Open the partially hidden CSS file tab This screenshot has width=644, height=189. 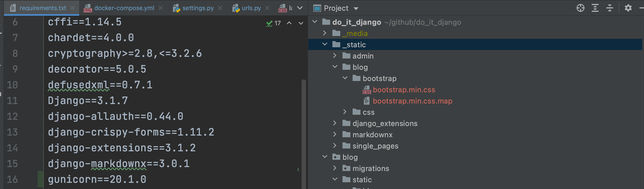point(285,8)
